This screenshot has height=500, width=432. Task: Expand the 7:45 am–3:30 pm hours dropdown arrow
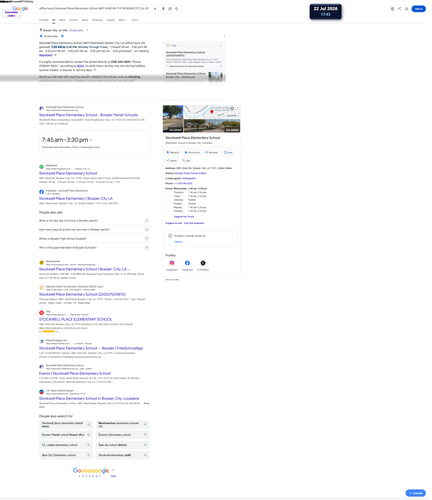tap(91, 140)
